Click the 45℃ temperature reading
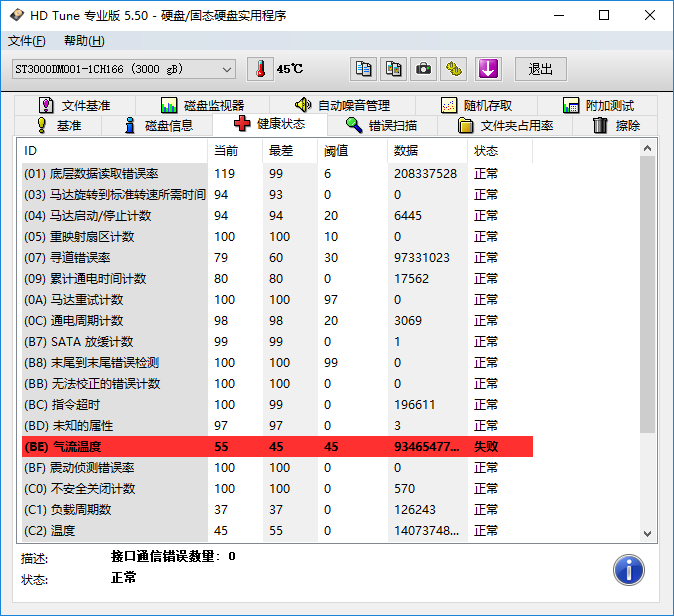This screenshot has height=616, width=674. (290, 69)
